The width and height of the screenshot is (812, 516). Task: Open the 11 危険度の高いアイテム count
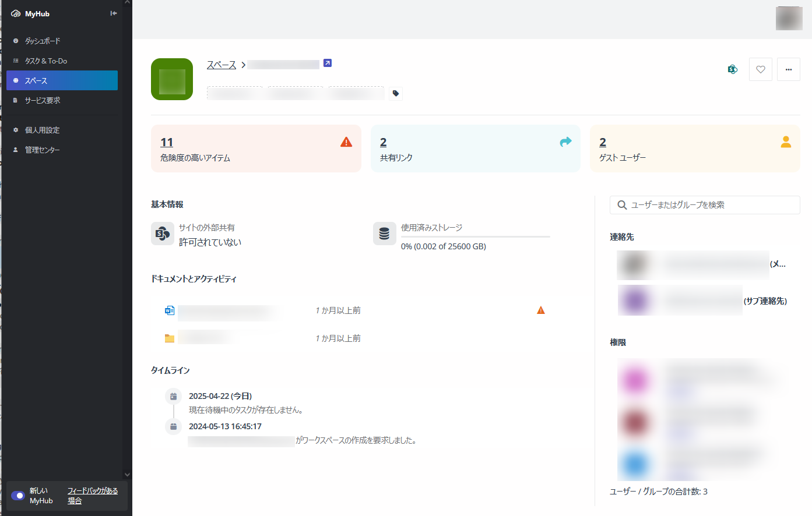click(167, 142)
